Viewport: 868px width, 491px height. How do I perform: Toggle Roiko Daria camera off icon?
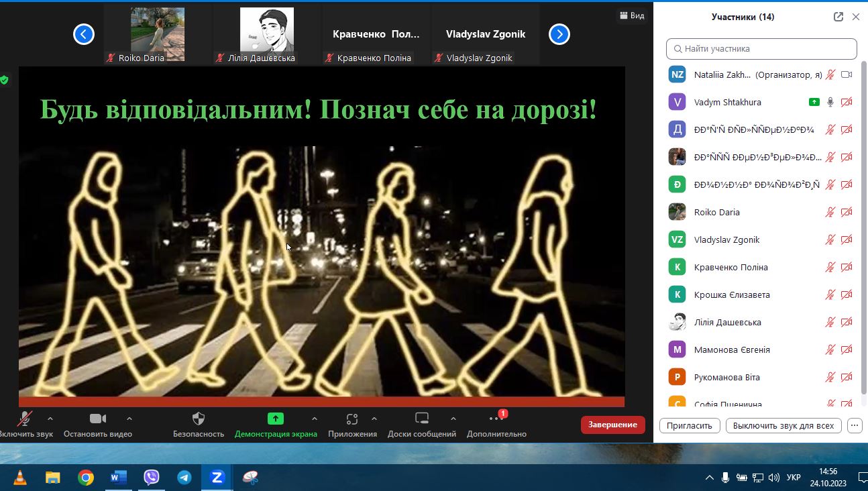[847, 213]
